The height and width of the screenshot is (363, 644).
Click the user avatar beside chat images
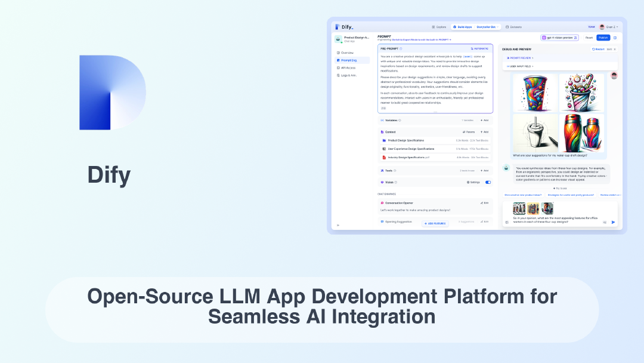(614, 75)
